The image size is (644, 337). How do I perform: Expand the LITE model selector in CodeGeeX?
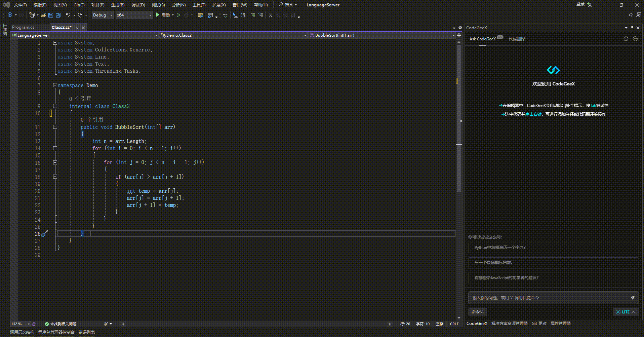[x=626, y=312]
